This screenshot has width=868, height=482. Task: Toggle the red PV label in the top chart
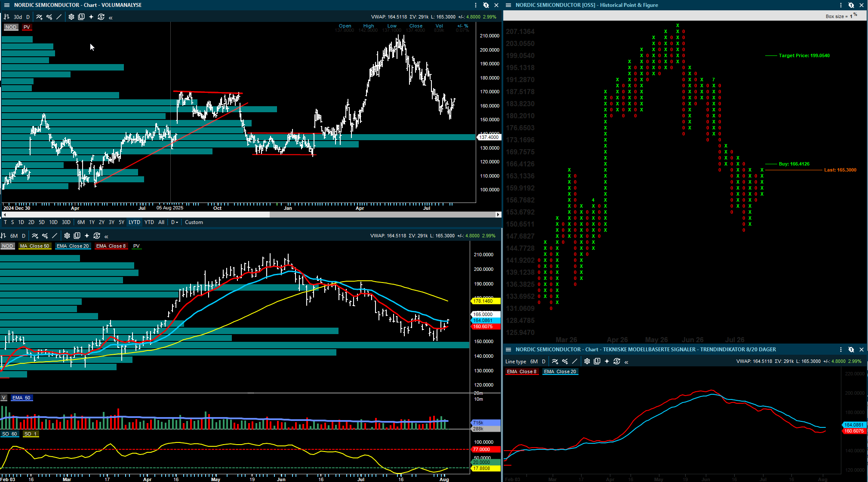click(27, 27)
